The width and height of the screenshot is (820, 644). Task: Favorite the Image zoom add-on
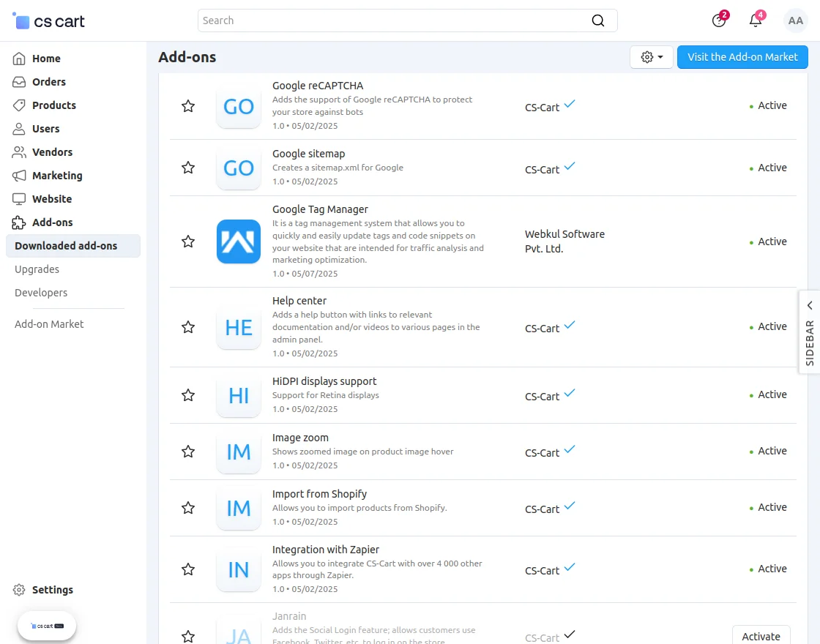coord(188,452)
